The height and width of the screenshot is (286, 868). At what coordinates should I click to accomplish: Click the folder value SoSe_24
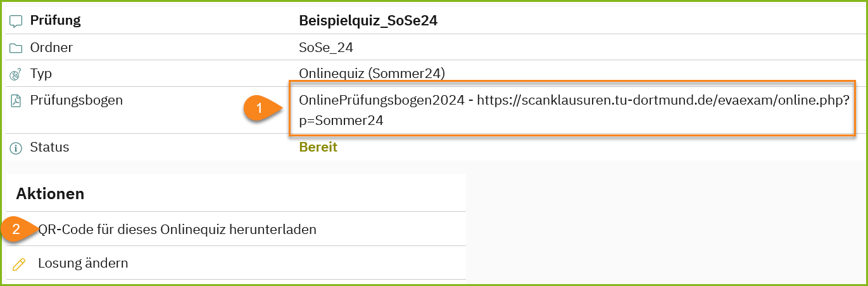[325, 48]
